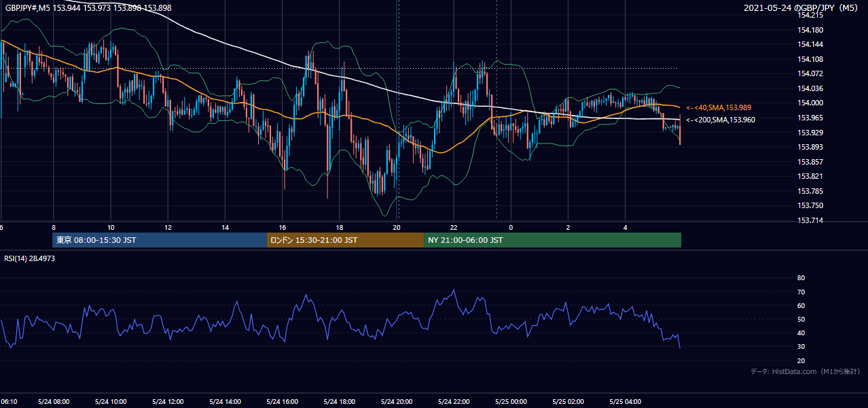Click price axis value 153.965
The width and height of the screenshot is (868, 408).
point(811,118)
